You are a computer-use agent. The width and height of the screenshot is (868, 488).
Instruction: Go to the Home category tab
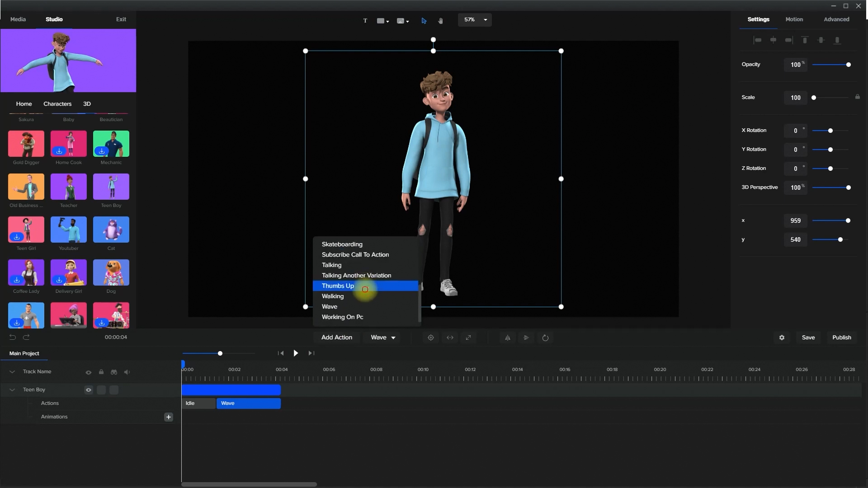24,104
